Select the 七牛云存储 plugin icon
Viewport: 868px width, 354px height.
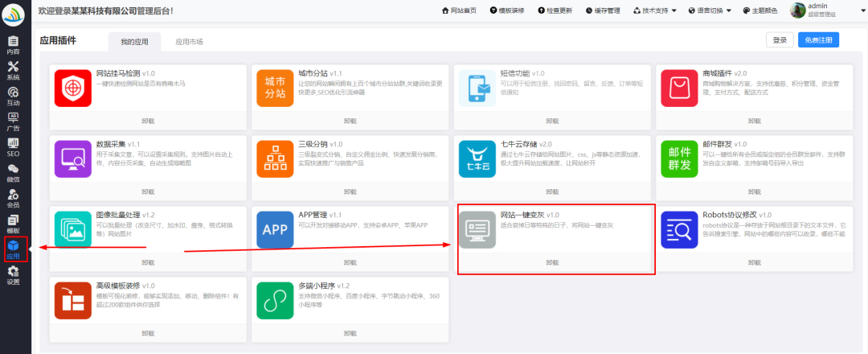tap(477, 158)
